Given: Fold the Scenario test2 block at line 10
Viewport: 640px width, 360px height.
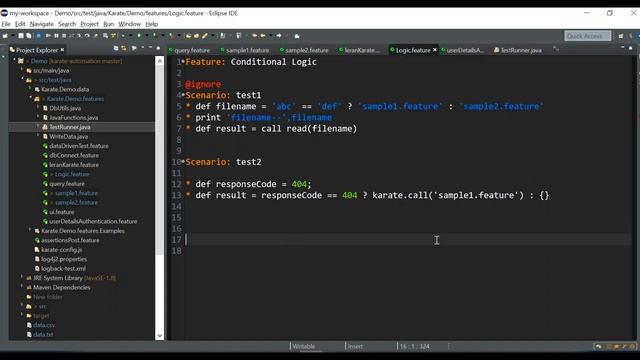Looking at the screenshot, I should pyautogui.click(x=183, y=161).
